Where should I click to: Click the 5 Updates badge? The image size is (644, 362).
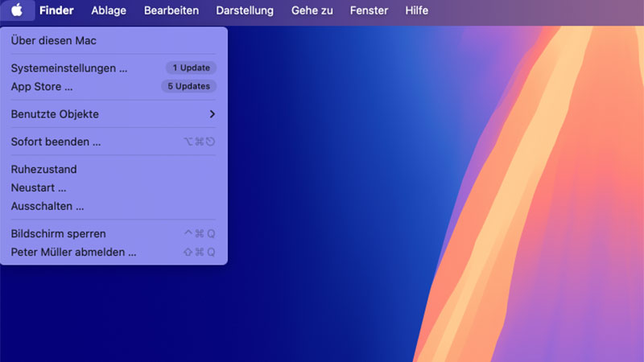click(x=188, y=86)
